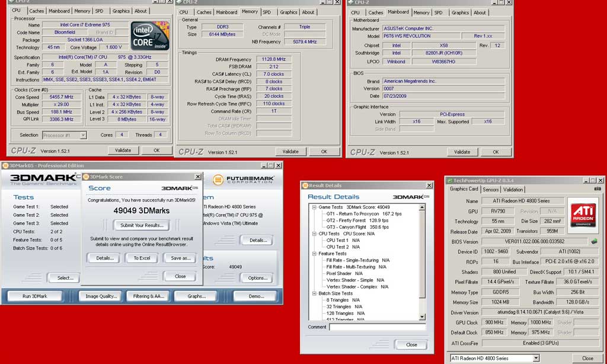Open the Validation tab in GPU-Z

coord(513,189)
